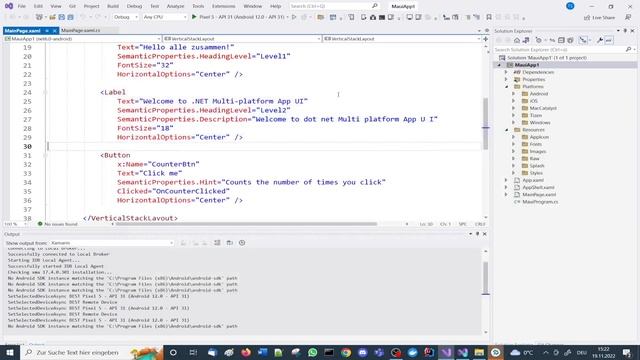640x360 pixels.
Task: Click Collapse All icon in Solution Explorer
Action: click(561, 40)
